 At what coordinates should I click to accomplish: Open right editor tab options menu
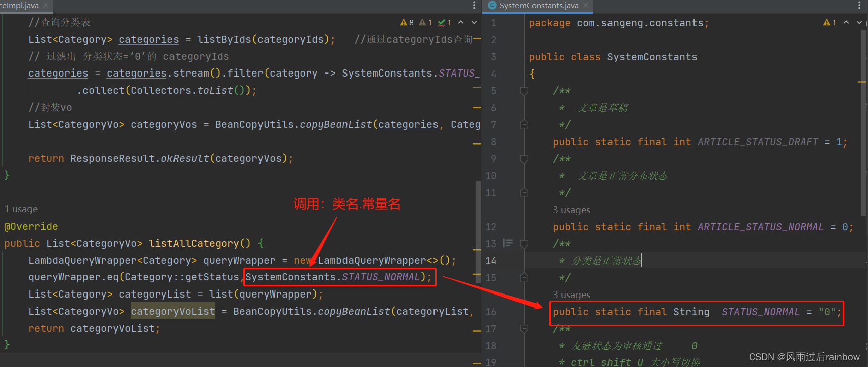click(x=859, y=5)
